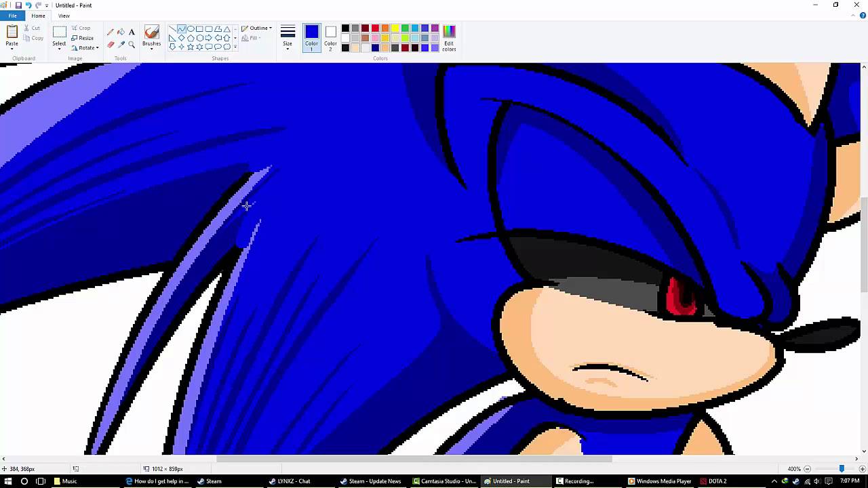Choose the Hexagon shape

(199, 38)
